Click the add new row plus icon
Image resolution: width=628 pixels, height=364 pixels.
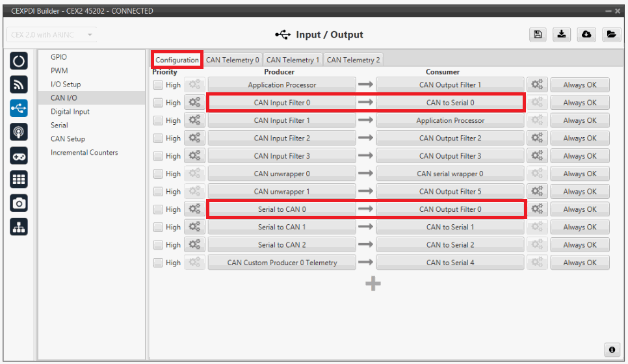373,284
